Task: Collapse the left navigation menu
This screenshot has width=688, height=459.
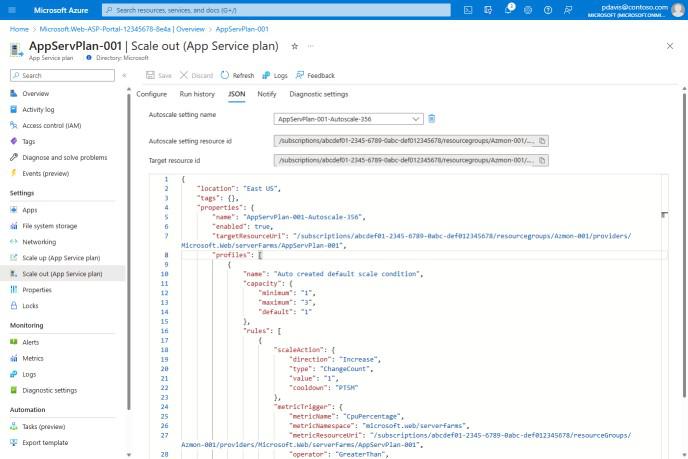Action: click(x=124, y=75)
